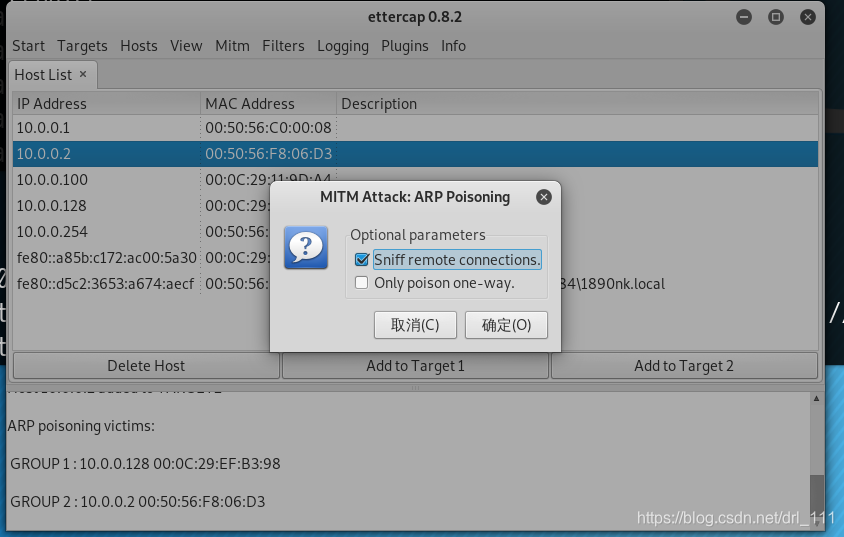The image size is (844, 537).
Task: Close the Host List tab
Action: 83,74
